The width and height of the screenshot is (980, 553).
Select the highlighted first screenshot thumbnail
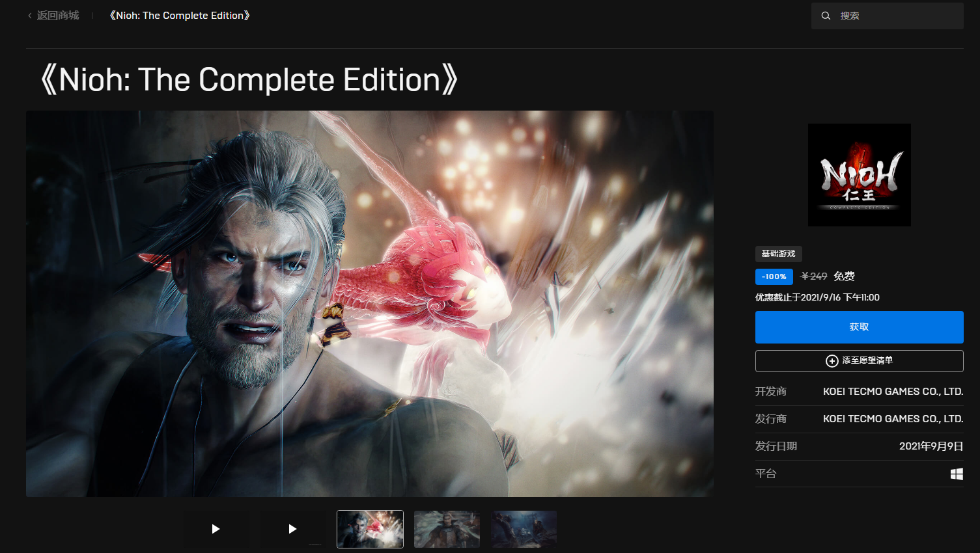coord(370,529)
